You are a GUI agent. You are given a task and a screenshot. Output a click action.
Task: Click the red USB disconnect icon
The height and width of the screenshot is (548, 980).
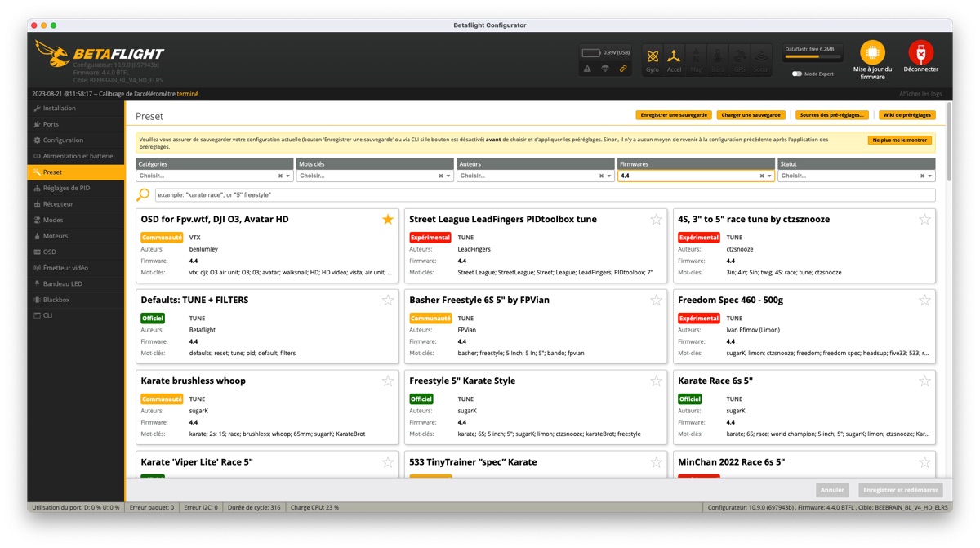point(920,52)
